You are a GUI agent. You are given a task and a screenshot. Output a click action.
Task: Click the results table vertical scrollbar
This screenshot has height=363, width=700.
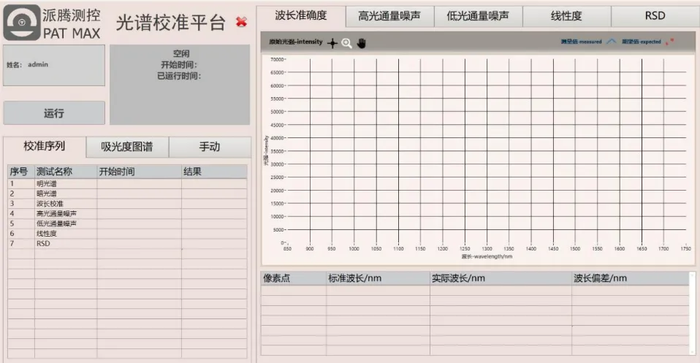coord(692,313)
